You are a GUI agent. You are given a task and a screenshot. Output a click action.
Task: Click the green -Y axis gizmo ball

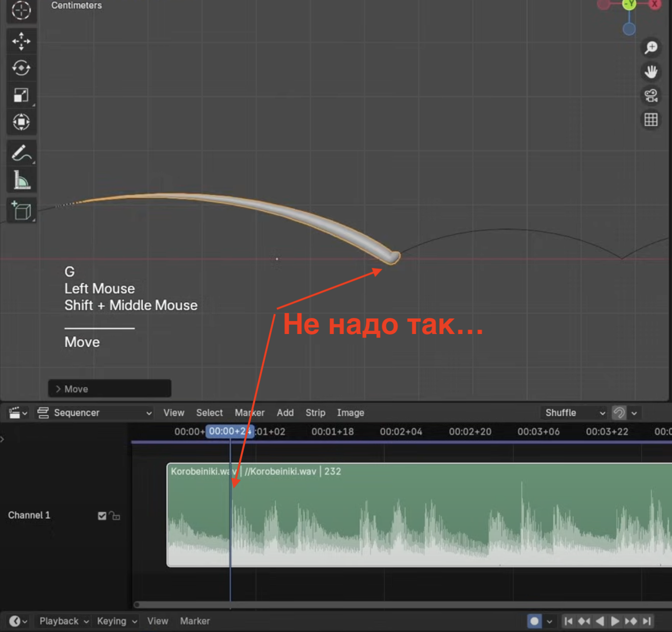coord(629,4)
